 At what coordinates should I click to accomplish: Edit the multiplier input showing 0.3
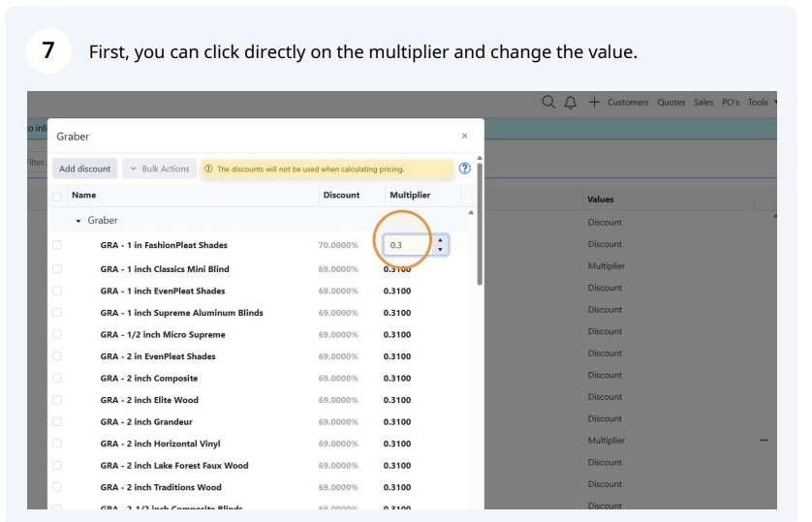pyautogui.click(x=409, y=245)
